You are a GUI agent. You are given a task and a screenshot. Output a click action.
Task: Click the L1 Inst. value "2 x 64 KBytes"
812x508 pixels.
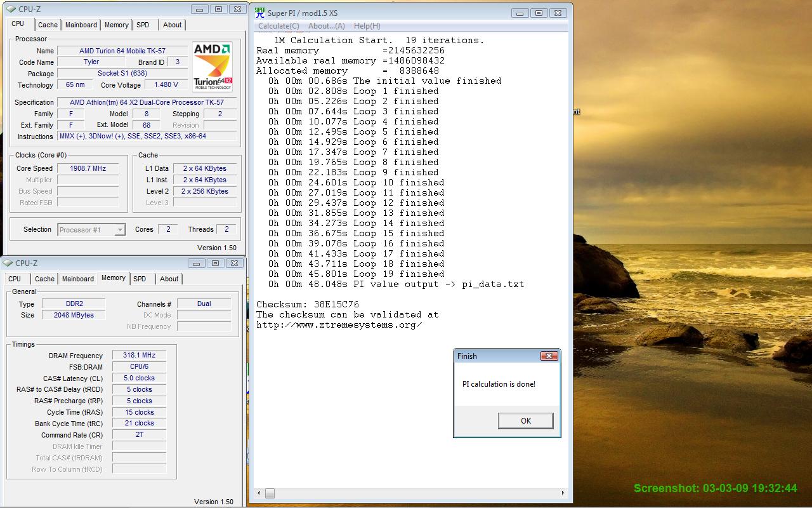205,180
